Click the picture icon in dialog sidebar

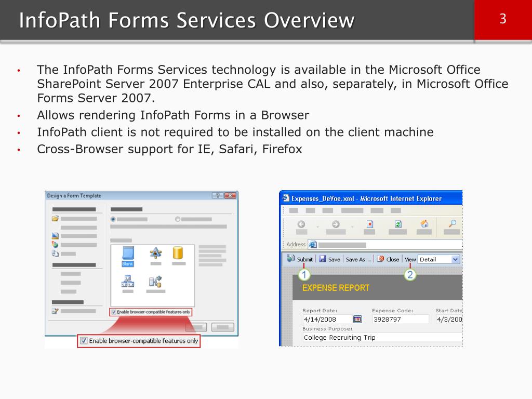pos(55,235)
